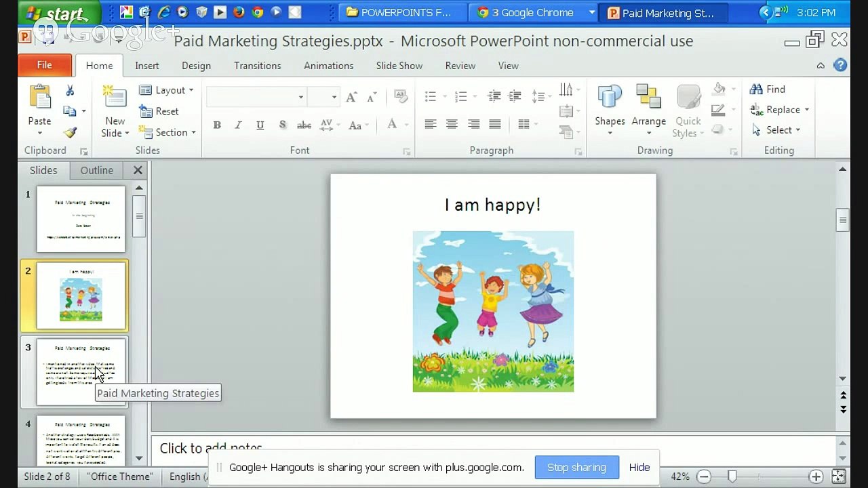Click the shape fill color button
The height and width of the screenshot is (488, 868).
coord(720,89)
